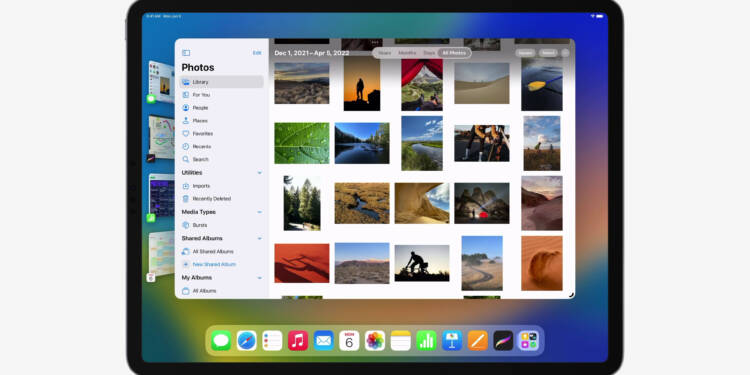The width and height of the screenshot is (750, 375).
Task: Collapse the Media Types section chevron
Action: pyautogui.click(x=260, y=212)
